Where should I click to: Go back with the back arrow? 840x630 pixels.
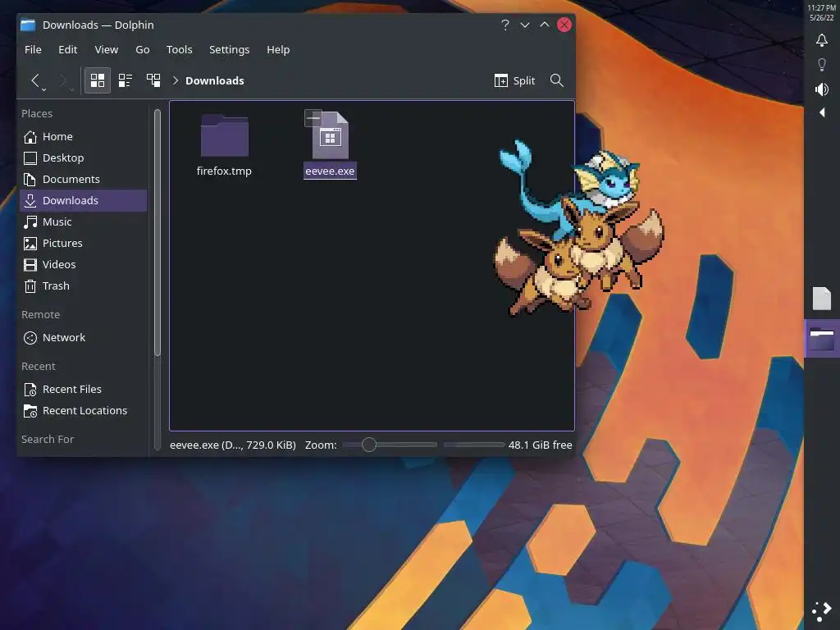tap(34, 80)
